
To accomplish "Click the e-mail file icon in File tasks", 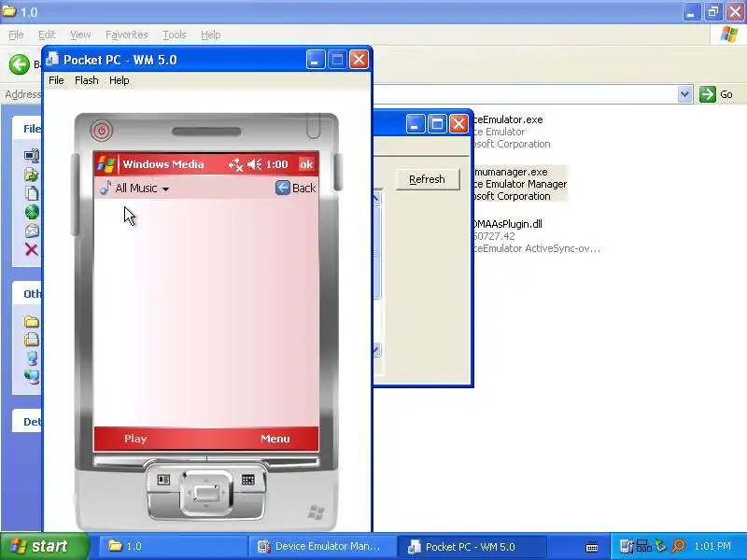I will pyautogui.click(x=32, y=231).
